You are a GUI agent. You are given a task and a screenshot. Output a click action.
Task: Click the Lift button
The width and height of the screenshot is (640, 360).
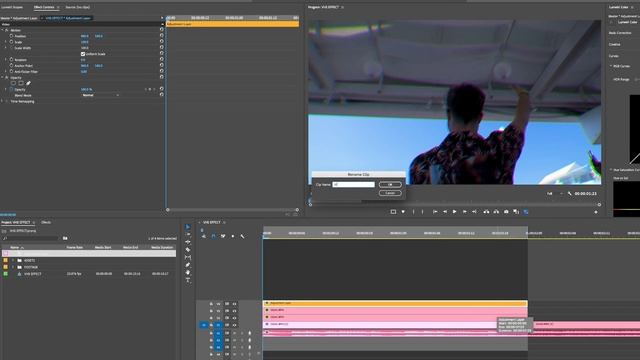click(x=486, y=212)
